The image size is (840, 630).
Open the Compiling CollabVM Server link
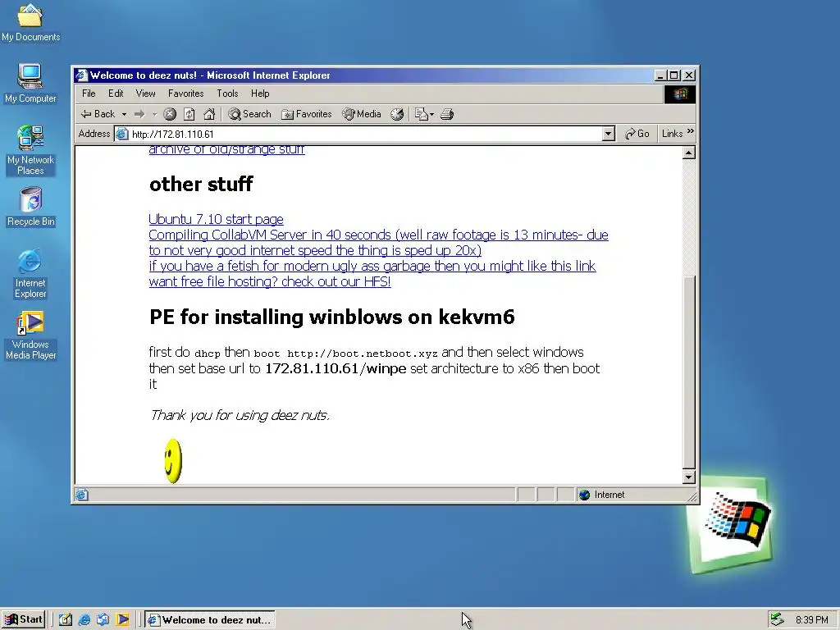coord(378,243)
